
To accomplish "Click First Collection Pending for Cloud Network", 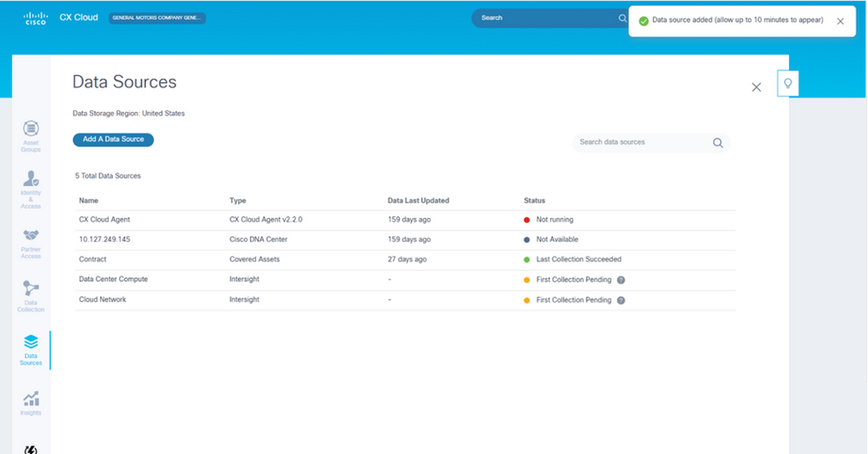I will tap(573, 300).
